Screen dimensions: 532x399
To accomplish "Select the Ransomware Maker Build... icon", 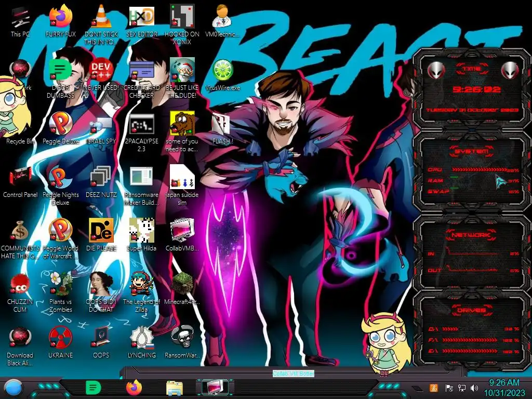I will coord(142,185).
